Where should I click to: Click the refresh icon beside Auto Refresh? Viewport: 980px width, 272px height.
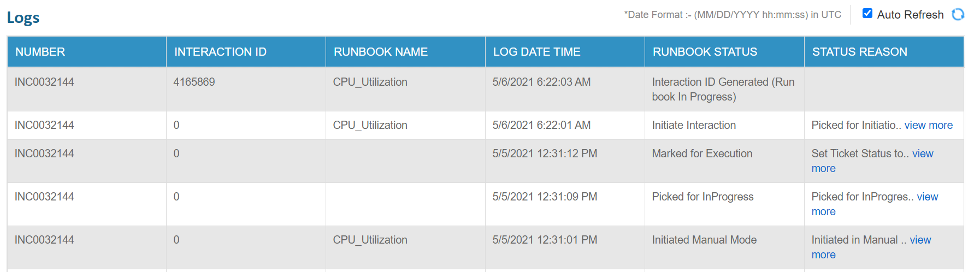[958, 14]
